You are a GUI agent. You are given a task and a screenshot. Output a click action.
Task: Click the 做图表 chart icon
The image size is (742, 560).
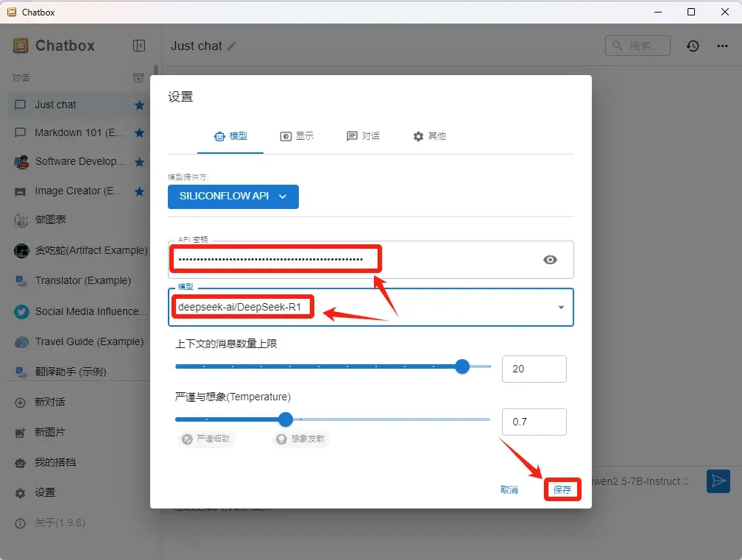[21, 220]
